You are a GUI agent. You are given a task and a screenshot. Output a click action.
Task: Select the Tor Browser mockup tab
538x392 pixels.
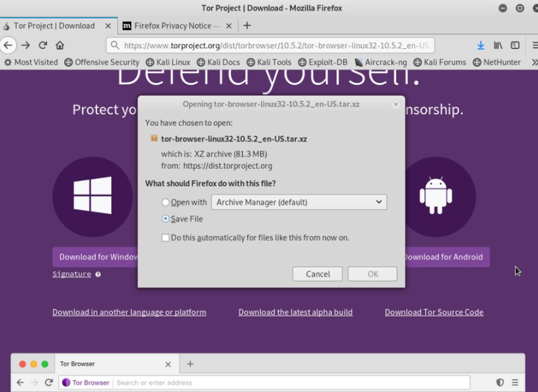pos(117,364)
